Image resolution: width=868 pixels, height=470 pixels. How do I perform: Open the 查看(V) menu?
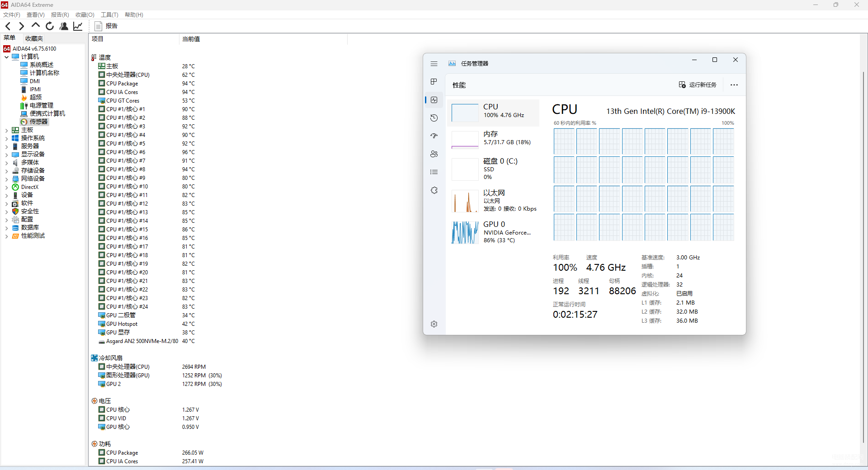tap(36, 15)
